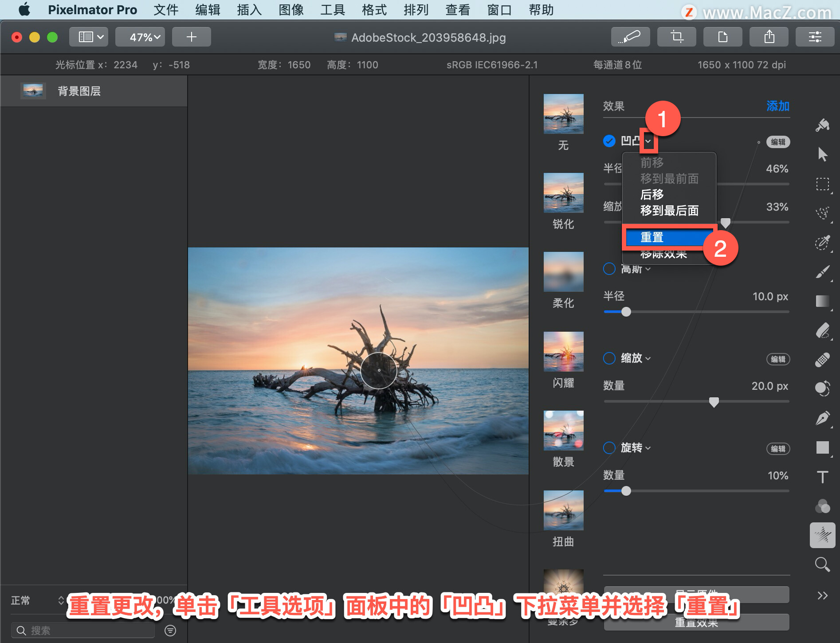Select the 背景图层 layer row
This screenshot has width=840, height=643.
pyautogui.click(x=94, y=91)
